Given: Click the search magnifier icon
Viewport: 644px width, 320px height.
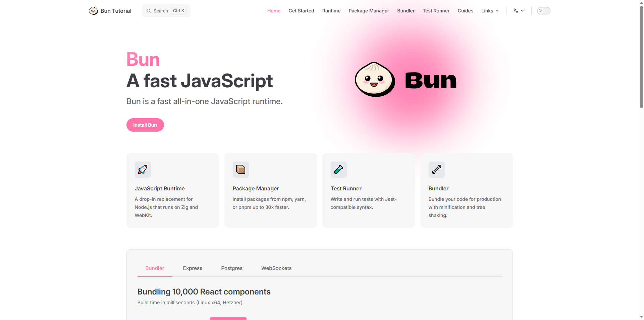Looking at the screenshot, I should pos(149,11).
